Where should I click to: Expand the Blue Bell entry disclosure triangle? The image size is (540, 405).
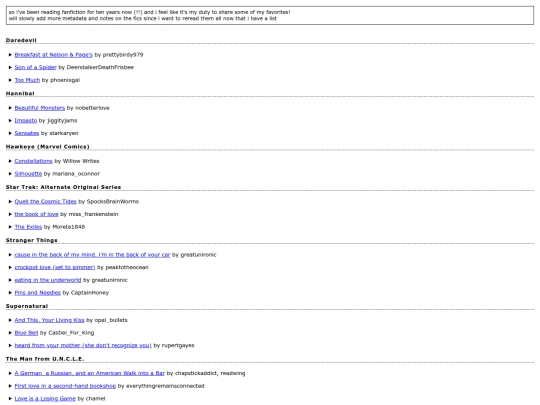[x=10, y=333]
